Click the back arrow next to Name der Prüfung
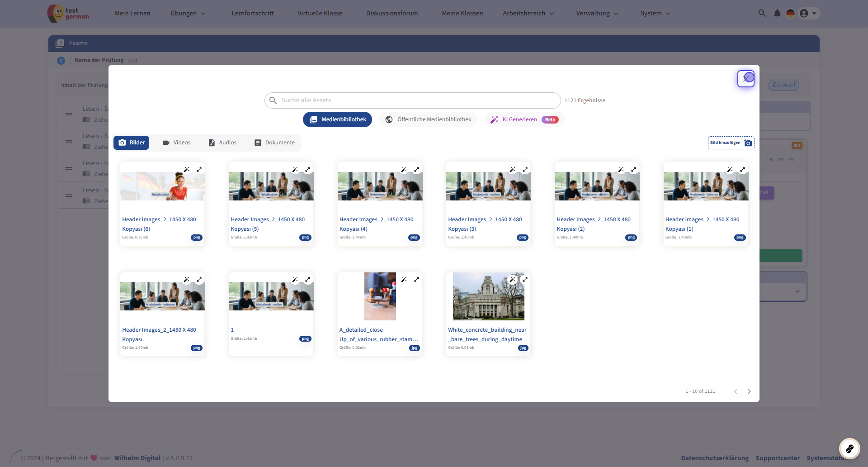The width and height of the screenshot is (868, 467). click(x=61, y=61)
